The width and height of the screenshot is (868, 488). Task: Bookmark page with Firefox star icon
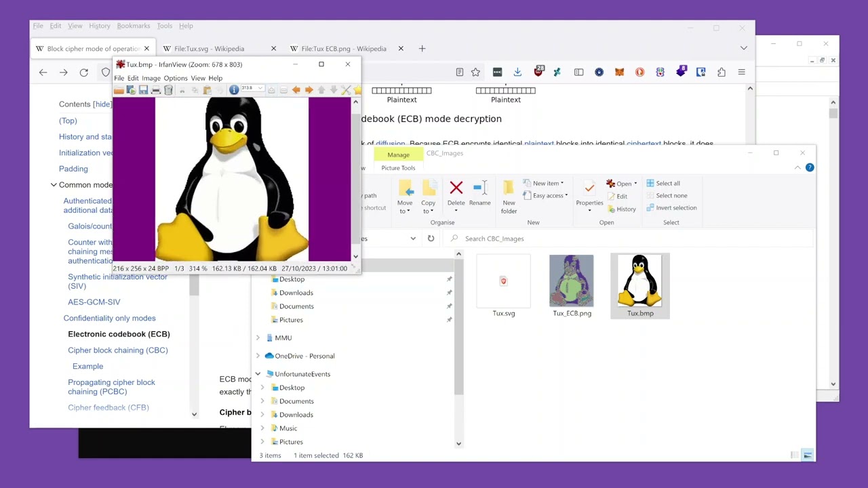pyautogui.click(x=475, y=72)
